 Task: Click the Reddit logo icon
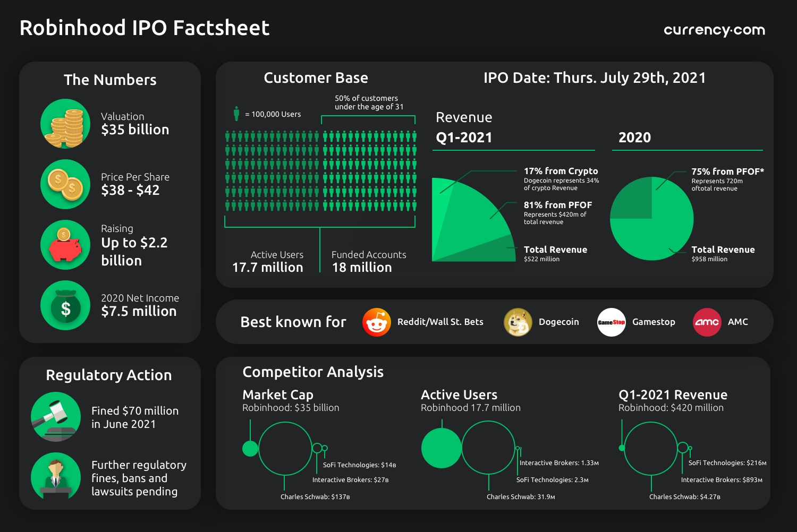377,322
